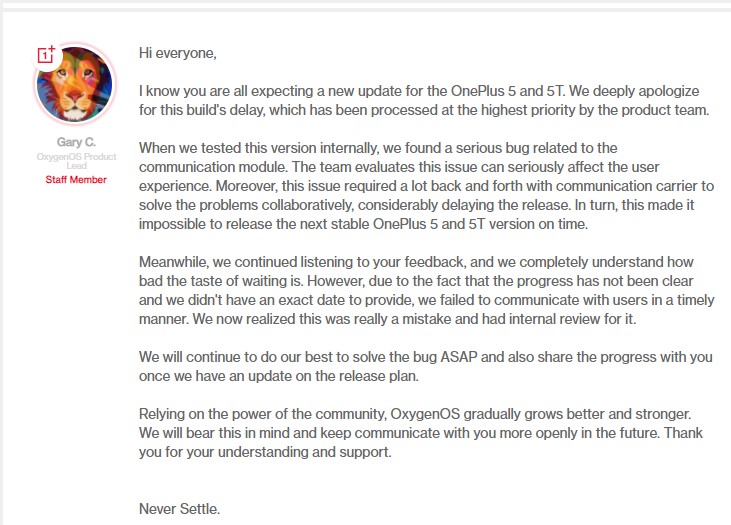This screenshot has height=525, width=731.
Task: Click the line 'impossible to release the next stable'
Action: pos(364,224)
